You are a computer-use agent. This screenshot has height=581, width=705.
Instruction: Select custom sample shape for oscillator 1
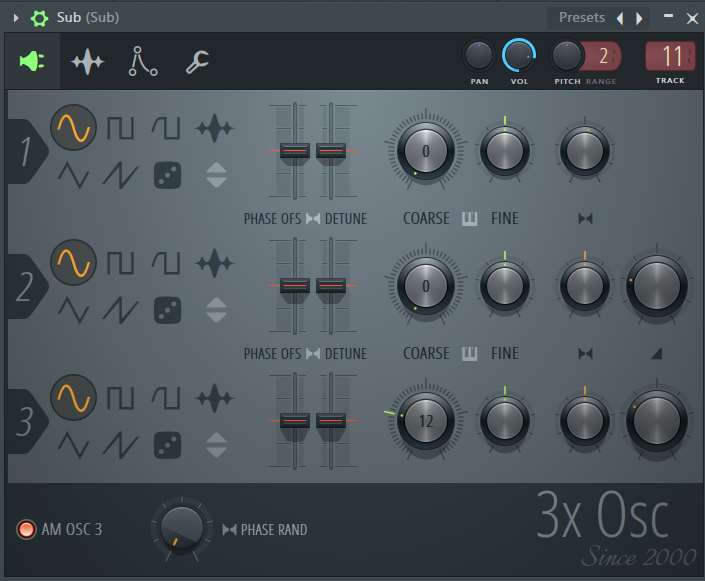214,128
